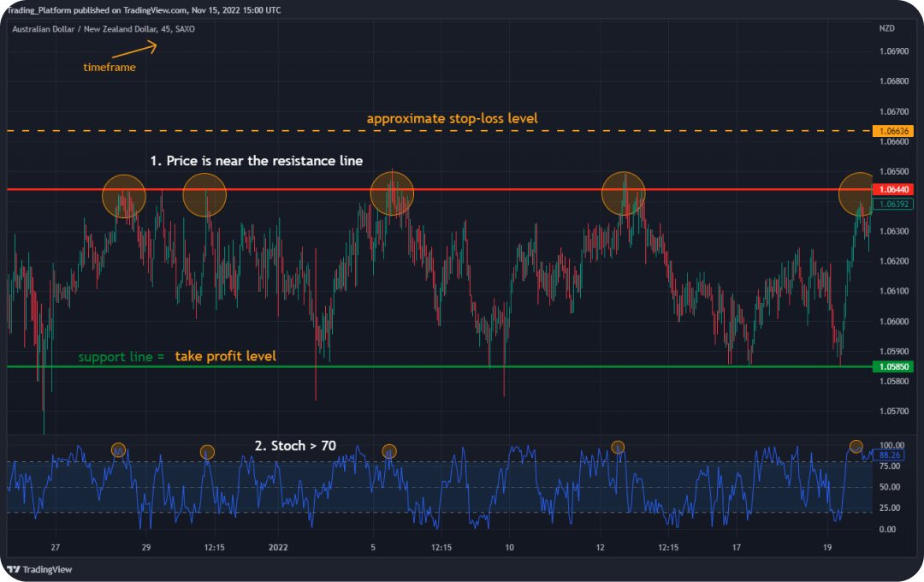Click the green 1.05850 take-profit price label
This screenshot has width=924, height=582.
pyautogui.click(x=892, y=365)
